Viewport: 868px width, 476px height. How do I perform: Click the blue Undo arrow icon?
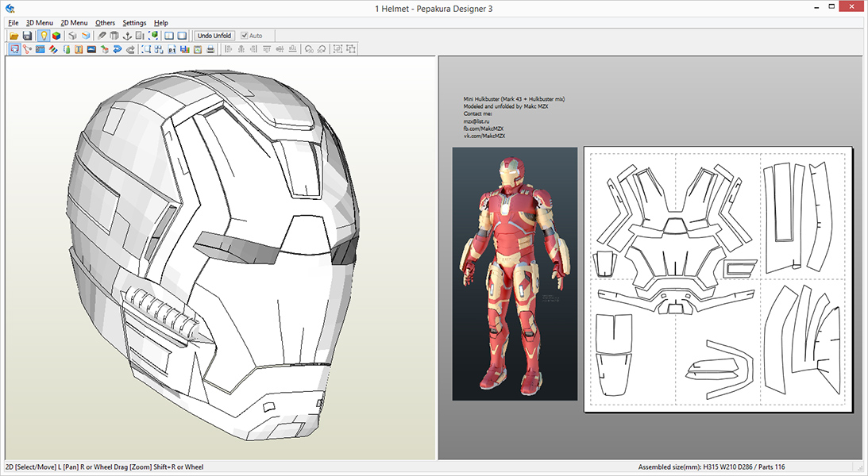117,49
